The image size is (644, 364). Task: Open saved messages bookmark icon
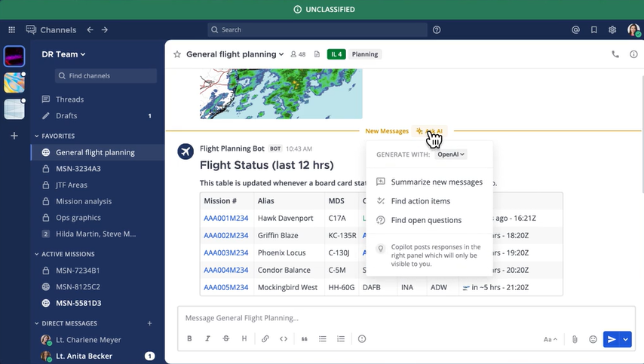[x=594, y=30]
